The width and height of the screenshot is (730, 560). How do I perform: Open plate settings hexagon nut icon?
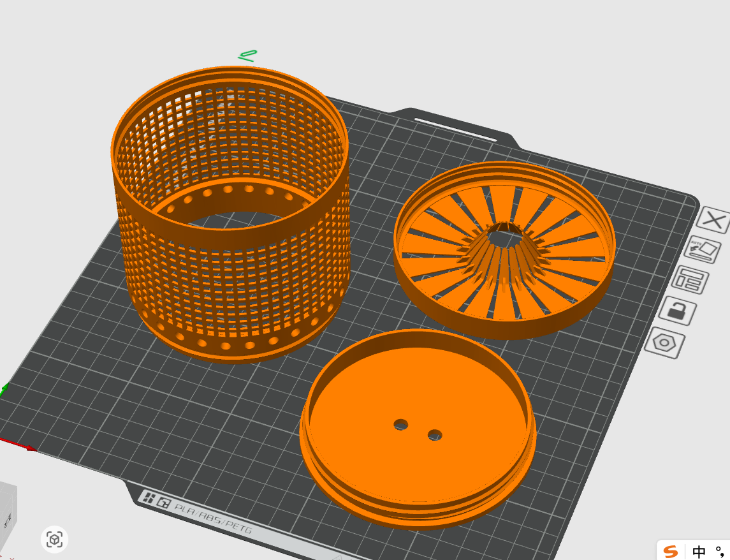pos(665,343)
